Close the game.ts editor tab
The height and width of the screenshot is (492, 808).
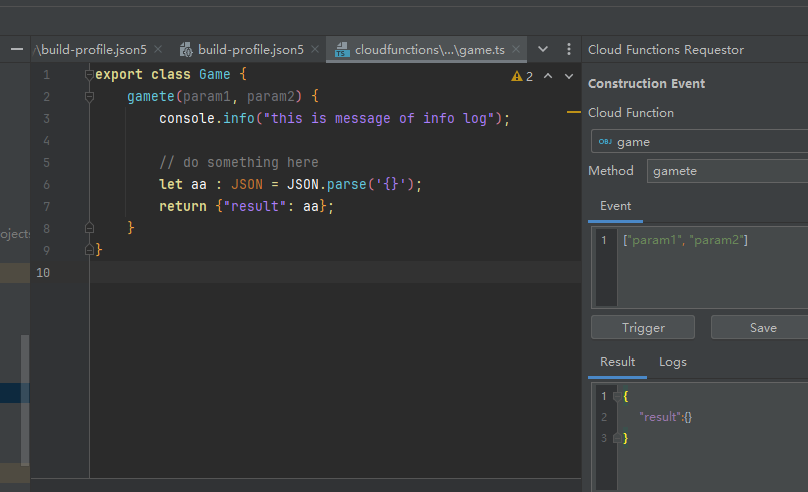(x=517, y=49)
